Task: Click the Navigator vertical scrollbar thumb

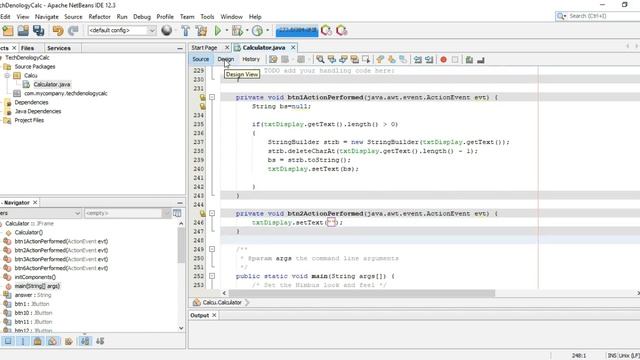Action: (181, 245)
